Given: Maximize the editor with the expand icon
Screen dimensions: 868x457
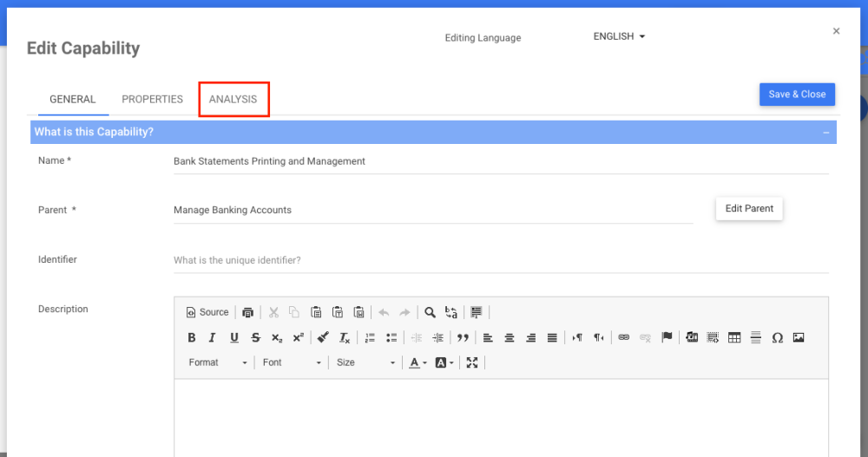Looking at the screenshot, I should [472, 362].
